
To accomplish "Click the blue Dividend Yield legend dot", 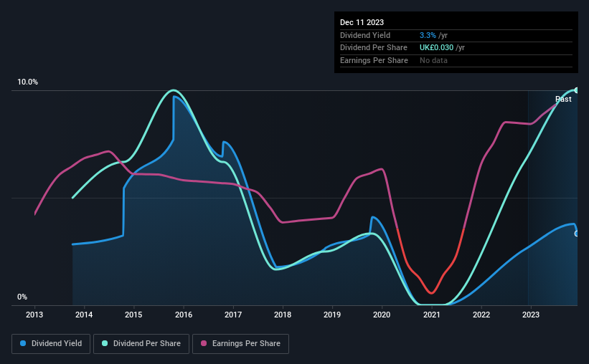I will 23,343.
